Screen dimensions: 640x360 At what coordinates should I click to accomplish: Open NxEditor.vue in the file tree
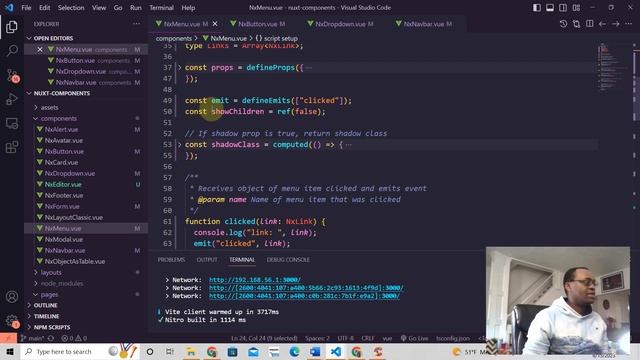click(x=63, y=184)
